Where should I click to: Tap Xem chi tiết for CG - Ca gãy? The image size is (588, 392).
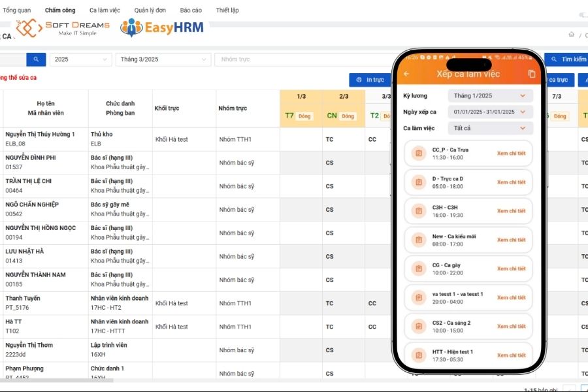tap(511, 269)
